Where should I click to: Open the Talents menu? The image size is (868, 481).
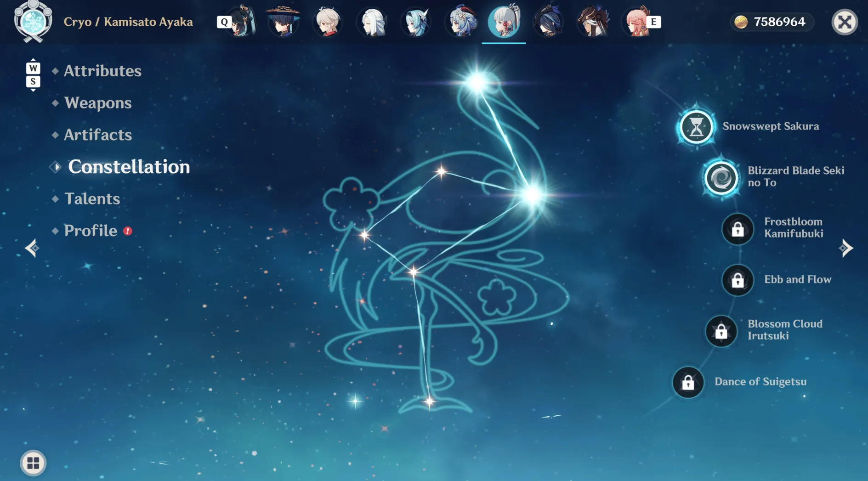(x=92, y=198)
